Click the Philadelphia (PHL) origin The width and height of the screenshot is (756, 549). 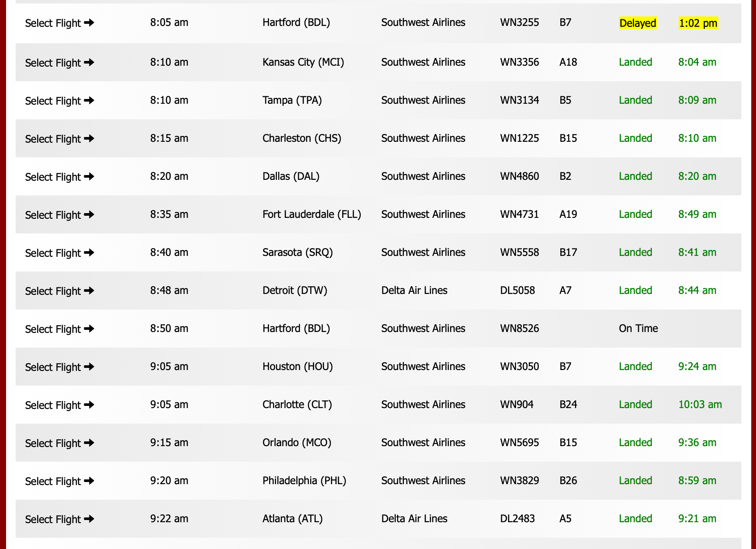pos(304,481)
